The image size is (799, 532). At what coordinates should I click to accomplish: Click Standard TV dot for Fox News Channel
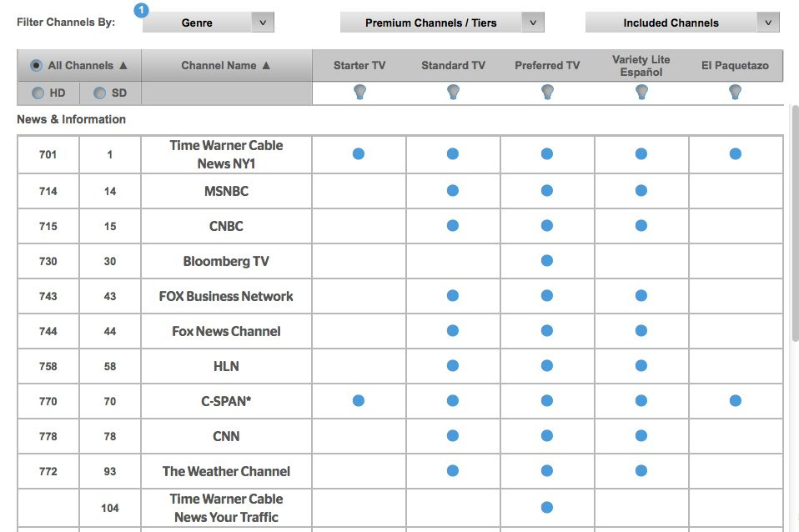coord(453,331)
